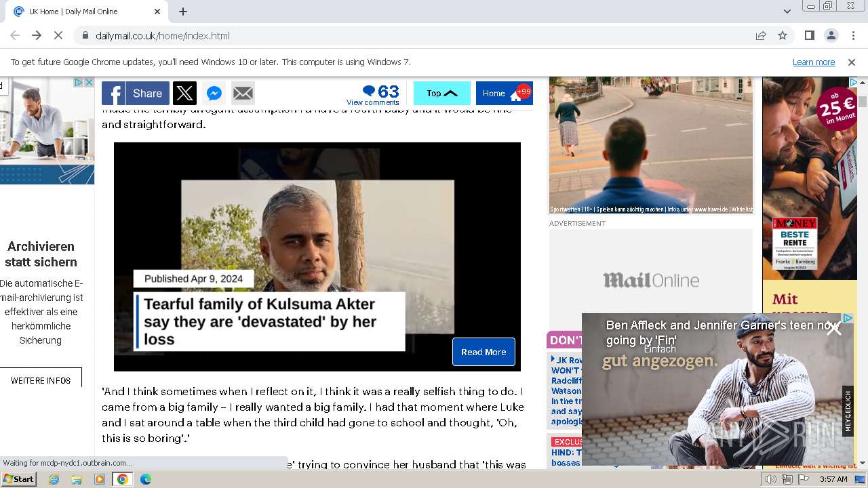
Task: Open the street scene ad image
Action: tap(651, 145)
